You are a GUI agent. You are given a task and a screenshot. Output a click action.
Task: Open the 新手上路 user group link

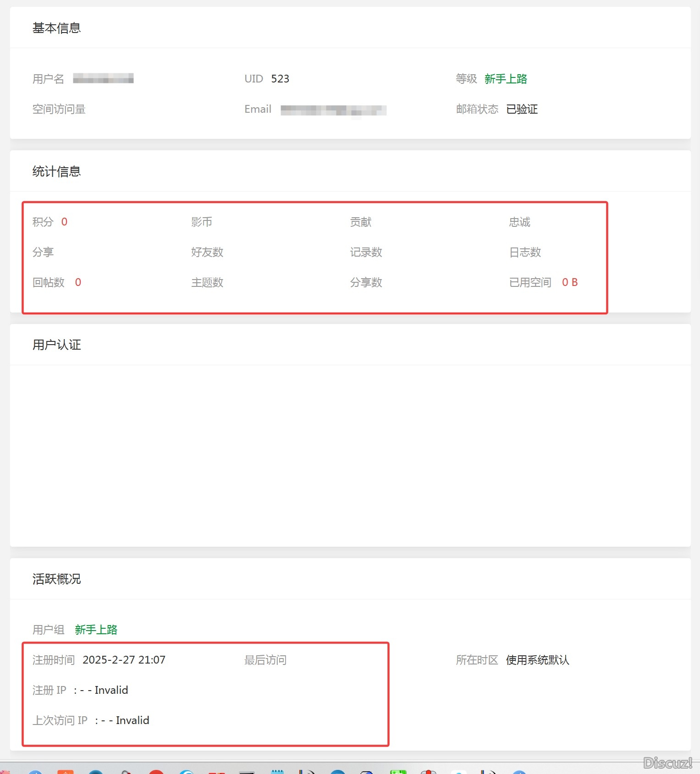(x=96, y=630)
